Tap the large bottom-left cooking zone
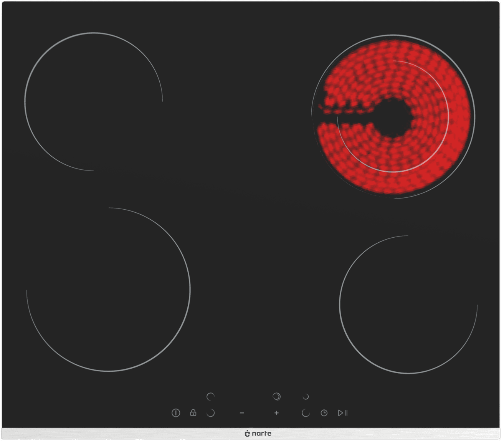Image resolution: width=504 pixels, height=442 pixels. (x=109, y=290)
